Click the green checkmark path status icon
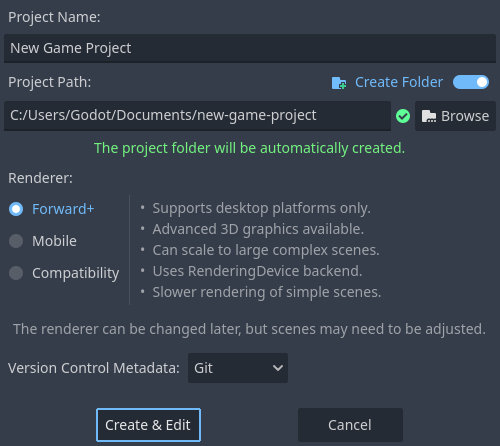The width and height of the screenshot is (500, 446). [403, 116]
